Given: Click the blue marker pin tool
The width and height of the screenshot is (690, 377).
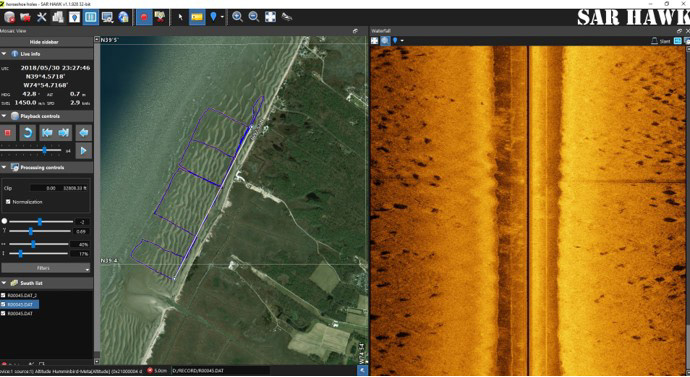Looking at the screenshot, I should [x=213, y=17].
